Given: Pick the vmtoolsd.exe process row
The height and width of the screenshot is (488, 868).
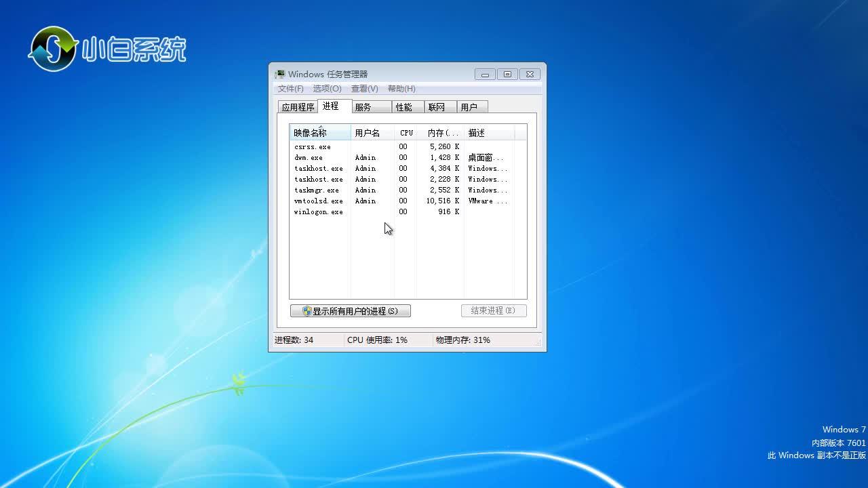Looking at the screenshot, I should [x=319, y=201].
